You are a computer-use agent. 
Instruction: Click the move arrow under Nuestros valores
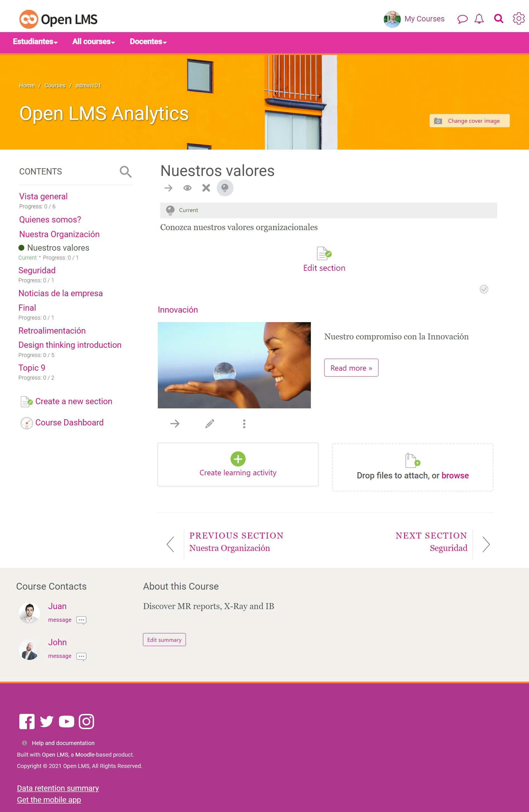168,188
